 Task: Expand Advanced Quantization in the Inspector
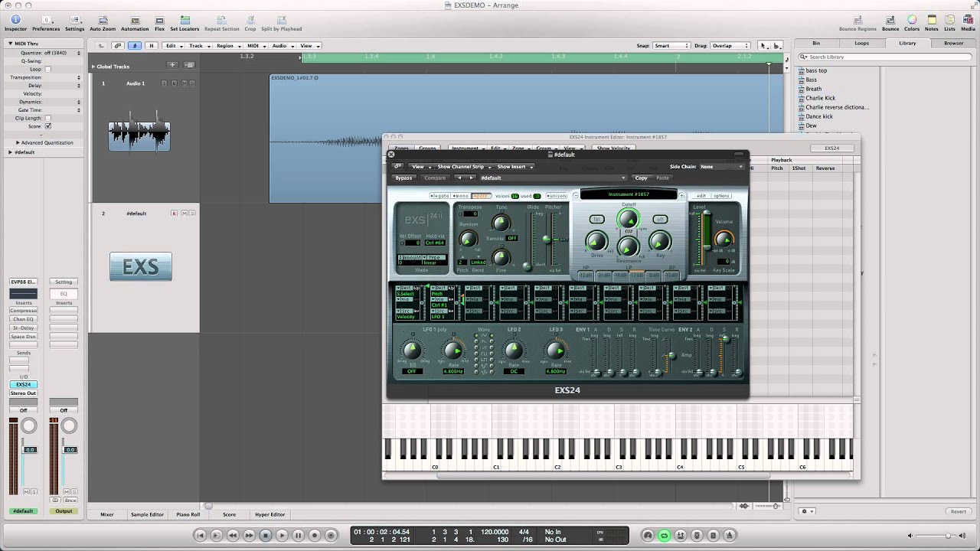(x=18, y=142)
